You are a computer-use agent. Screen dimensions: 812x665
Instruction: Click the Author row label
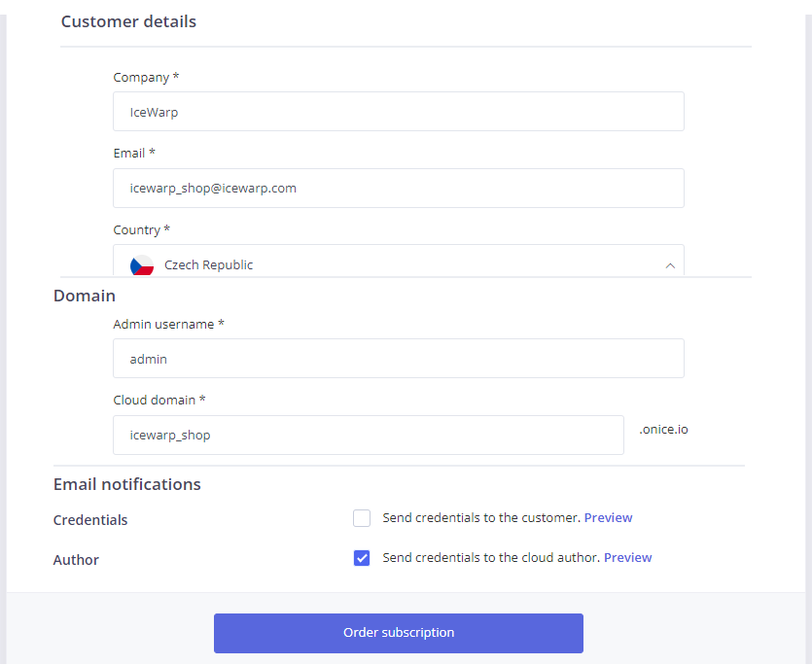[x=76, y=560]
